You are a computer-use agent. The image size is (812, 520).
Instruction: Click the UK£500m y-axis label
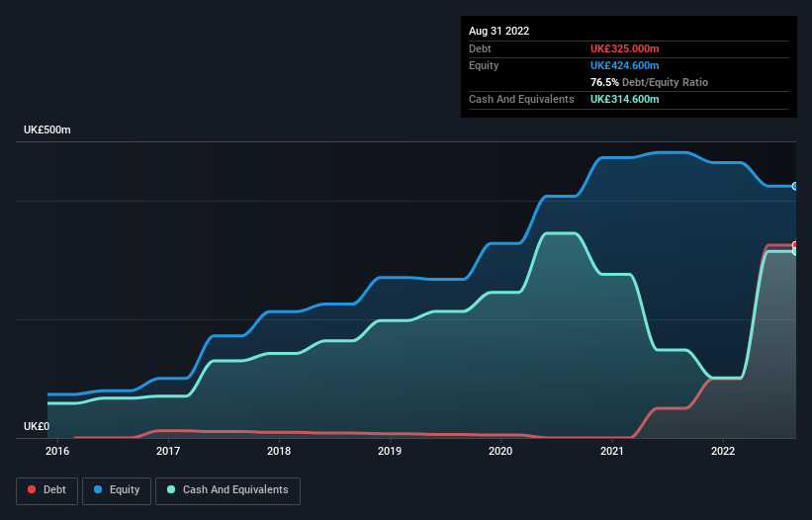(47, 130)
